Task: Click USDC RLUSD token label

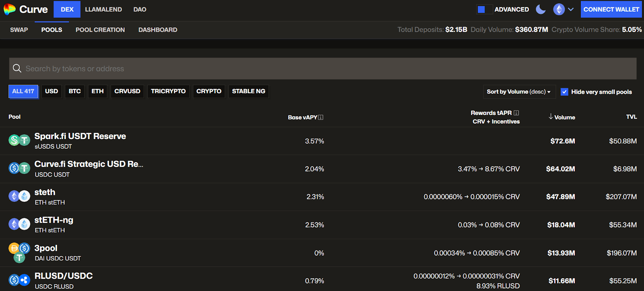Action: click(x=54, y=287)
